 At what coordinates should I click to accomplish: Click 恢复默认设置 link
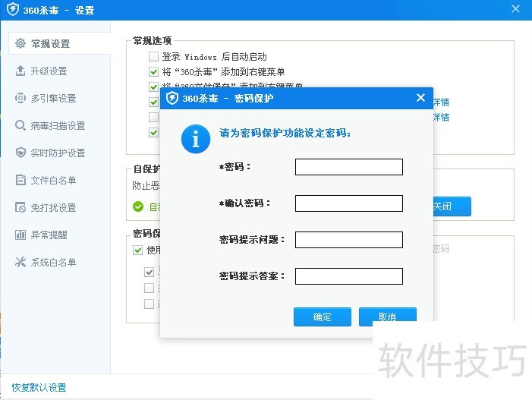pyautogui.click(x=39, y=387)
